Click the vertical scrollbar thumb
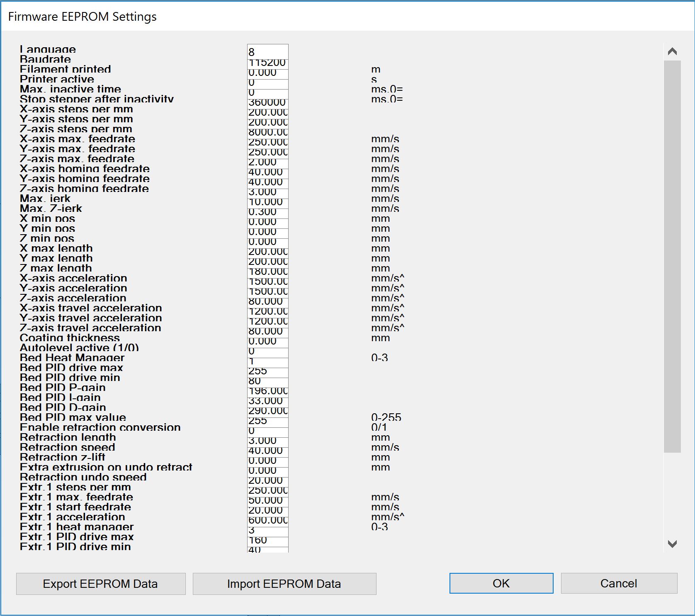 (672, 256)
